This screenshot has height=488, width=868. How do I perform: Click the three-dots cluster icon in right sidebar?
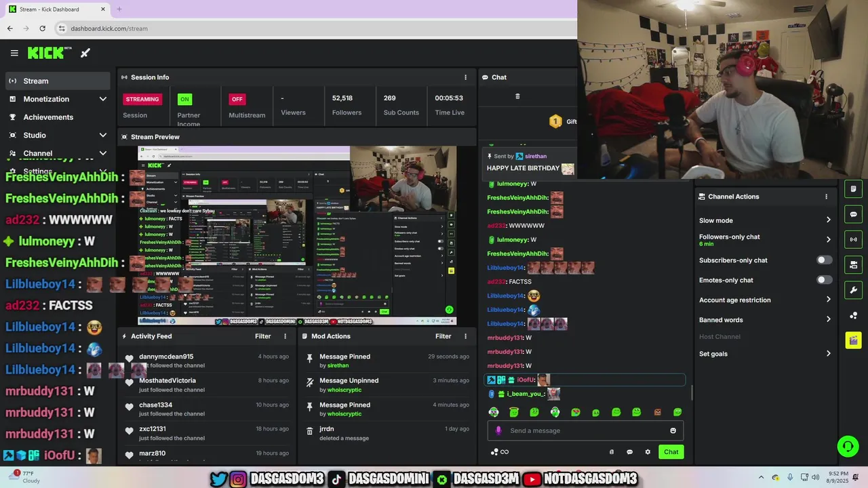(853, 315)
